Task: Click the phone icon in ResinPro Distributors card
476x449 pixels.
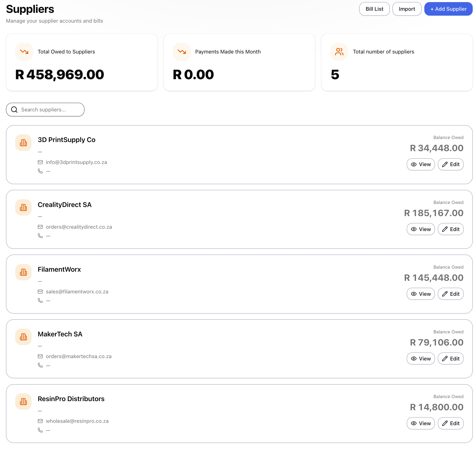Action: (40, 430)
